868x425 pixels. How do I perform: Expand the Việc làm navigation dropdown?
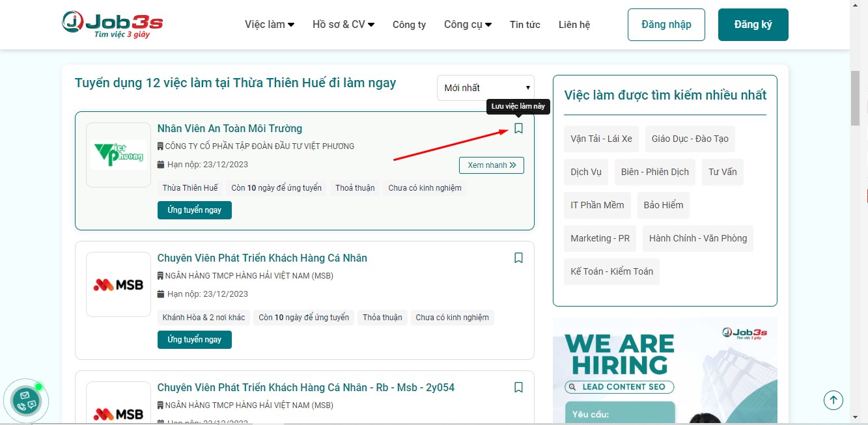pyautogui.click(x=269, y=24)
